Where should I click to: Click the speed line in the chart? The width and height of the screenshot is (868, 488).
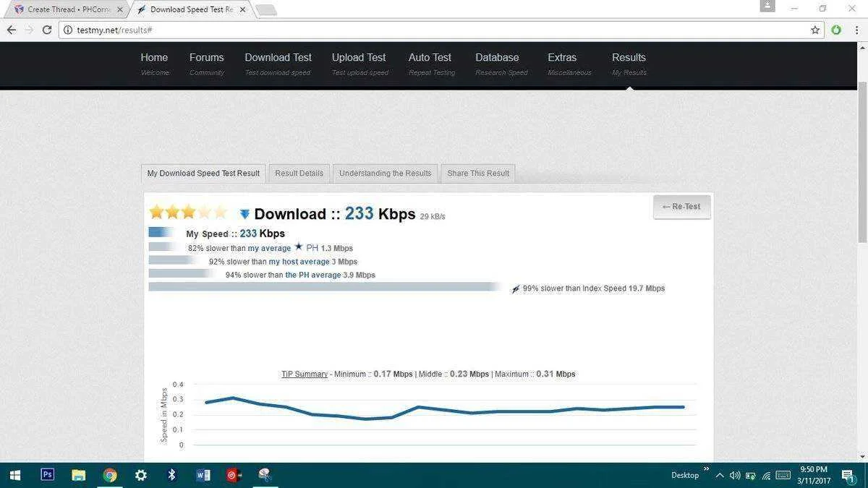445,411
